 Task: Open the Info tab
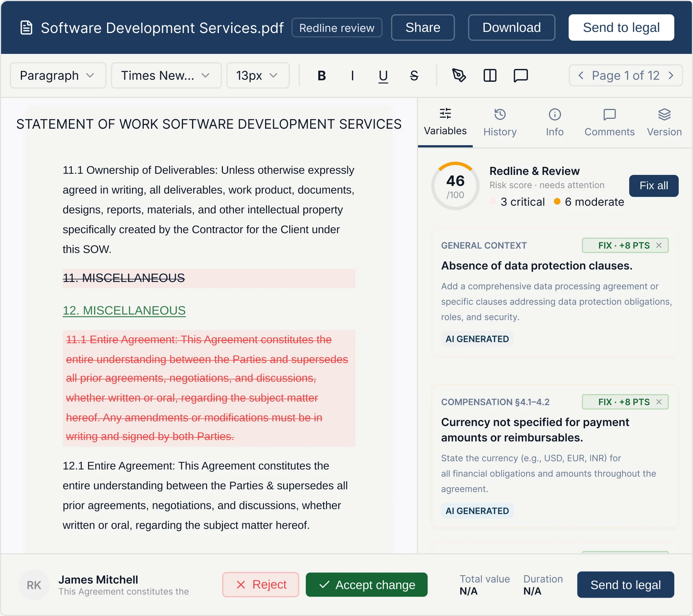pos(555,122)
